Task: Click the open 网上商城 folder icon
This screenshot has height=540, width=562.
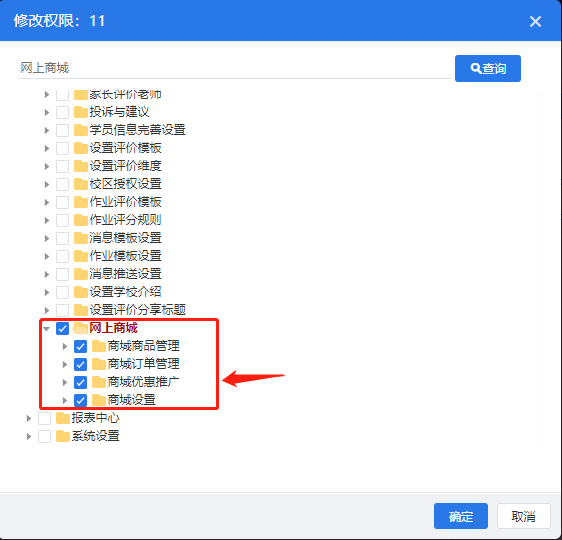Action: tap(81, 328)
